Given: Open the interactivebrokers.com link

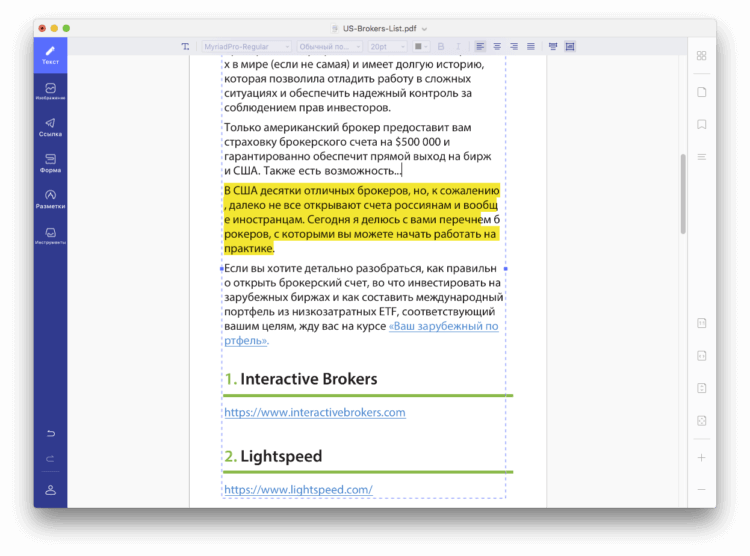Looking at the screenshot, I should (x=315, y=412).
